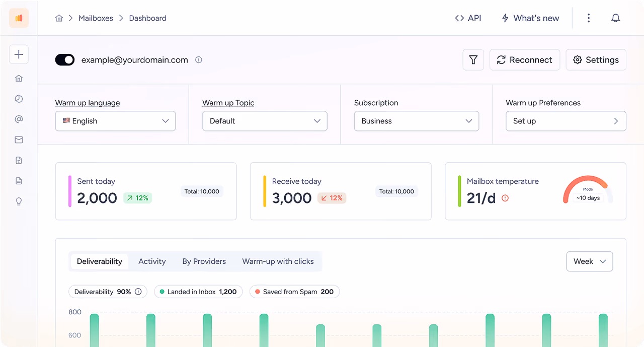Click the plus add button in sidebar
The width and height of the screenshot is (644, 347).
(19, 54)
